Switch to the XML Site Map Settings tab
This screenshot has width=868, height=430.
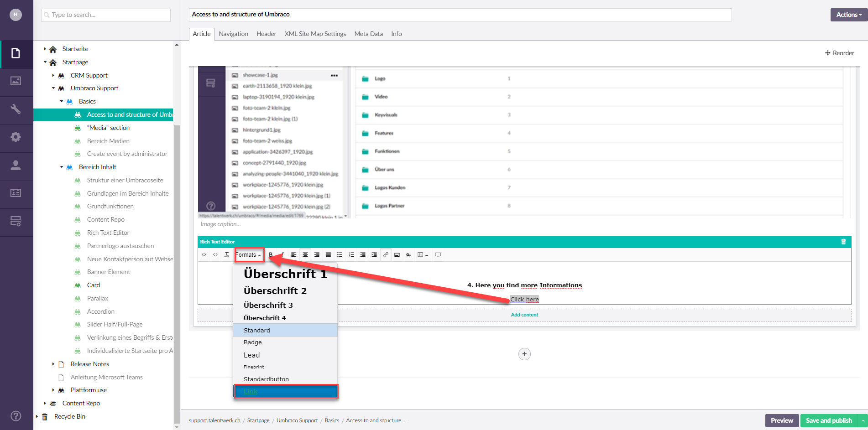[x=315, y=34]
